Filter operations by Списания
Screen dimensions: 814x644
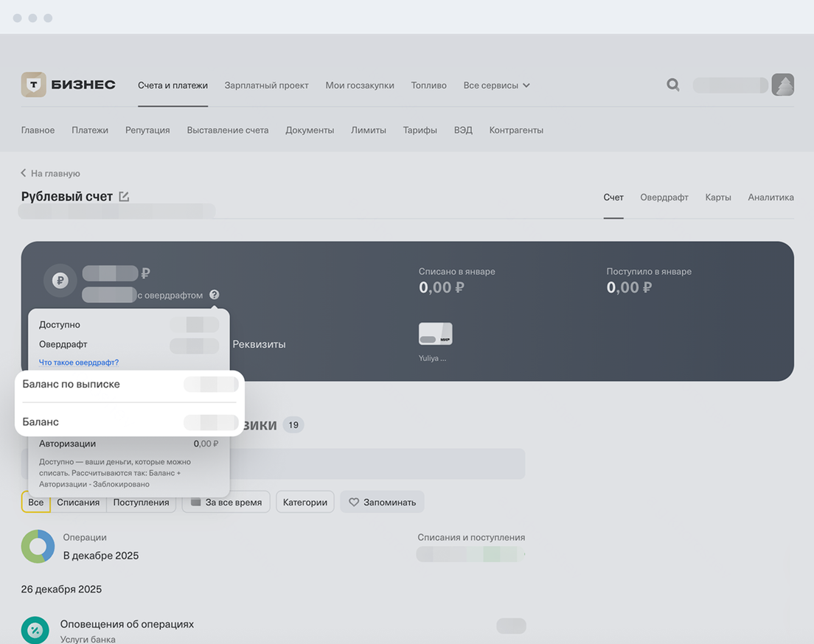pos(78,502)
